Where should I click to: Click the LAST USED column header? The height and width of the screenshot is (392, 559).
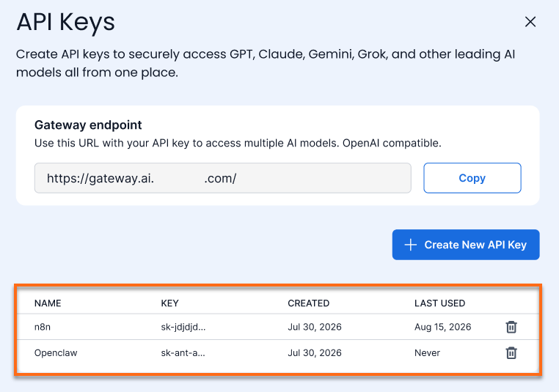(439, 303)
